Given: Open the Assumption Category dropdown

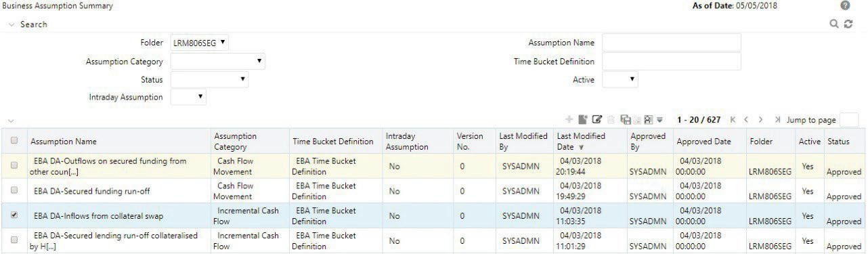Looking at the screenshot, I should pyautogui.click(x=217, y=62).
